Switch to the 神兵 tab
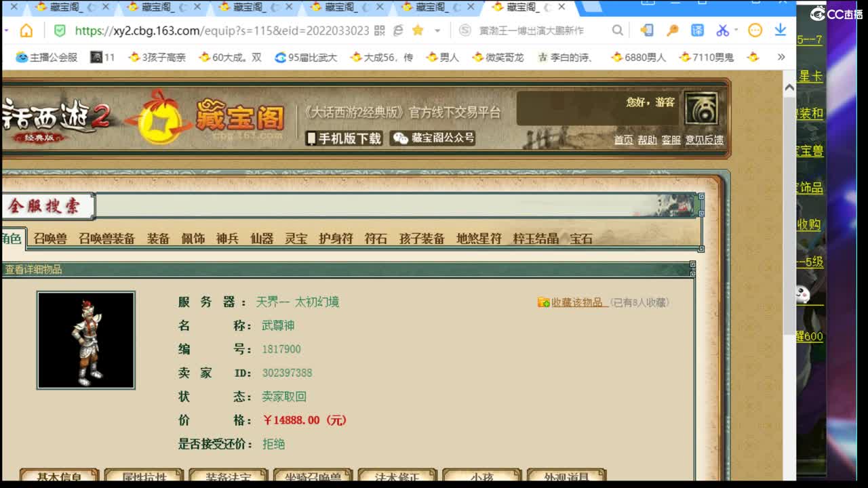868x488 pixels. (227, 239)
